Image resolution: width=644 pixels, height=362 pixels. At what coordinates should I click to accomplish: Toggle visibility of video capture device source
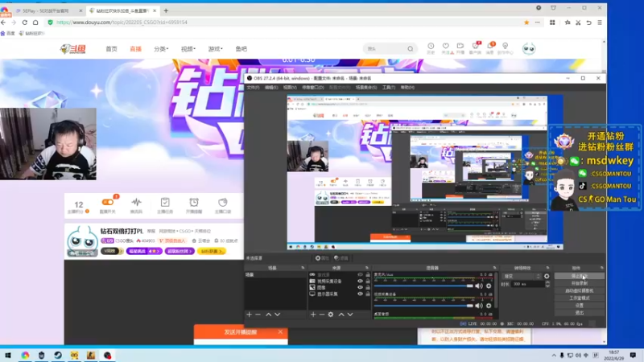360,281
